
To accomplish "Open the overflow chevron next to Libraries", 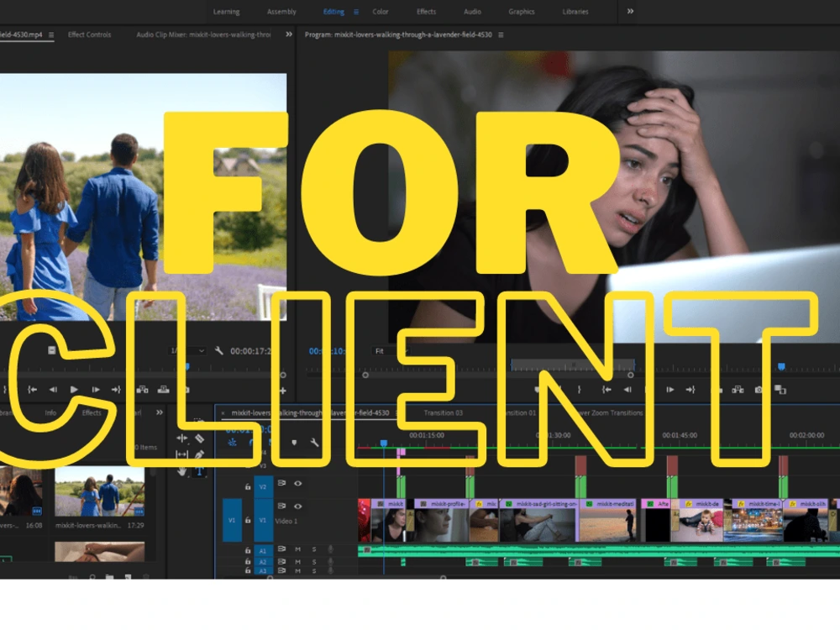I will coord(630,12).
